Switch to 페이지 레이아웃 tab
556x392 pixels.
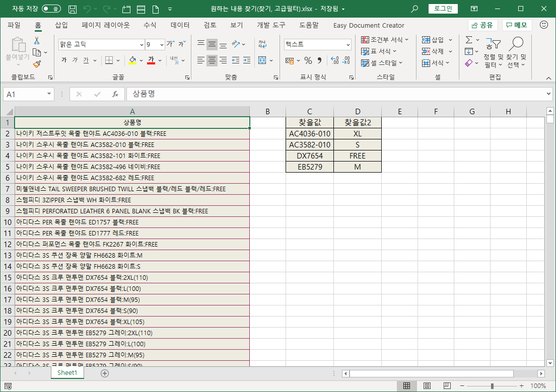pos(106,25)
